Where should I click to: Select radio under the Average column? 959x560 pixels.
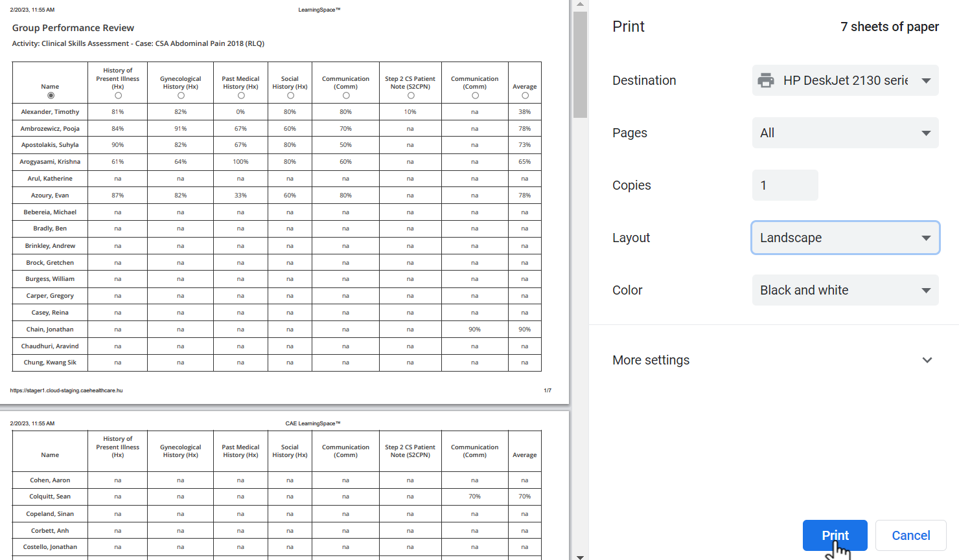point(525,95)
